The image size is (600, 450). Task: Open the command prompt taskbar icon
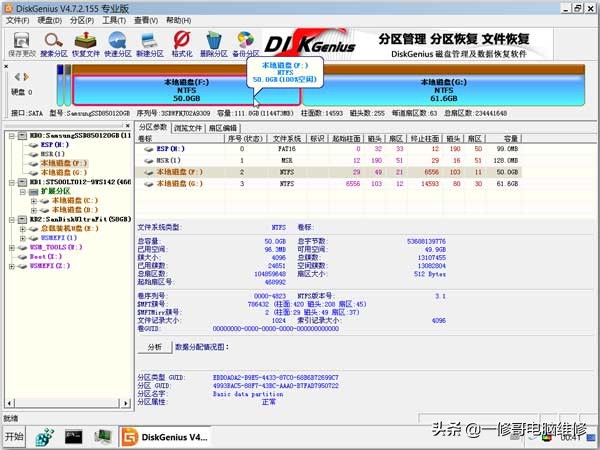74,437
